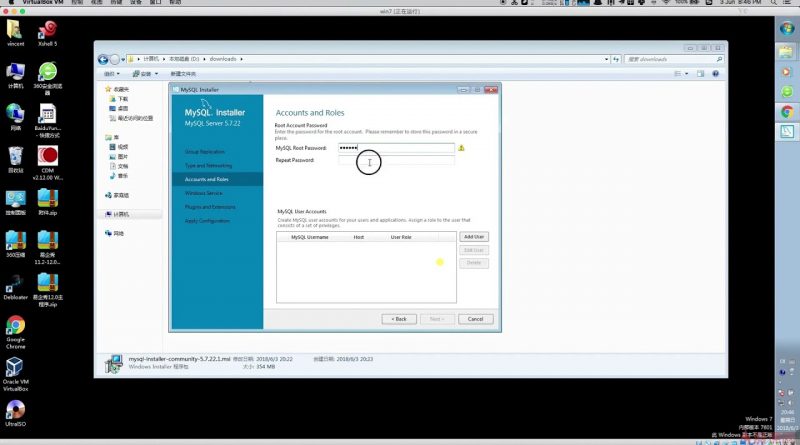Select the Accounts and Roles step
Image resolution: width=800 pixels, height=445 pixels.
[207, 180]
